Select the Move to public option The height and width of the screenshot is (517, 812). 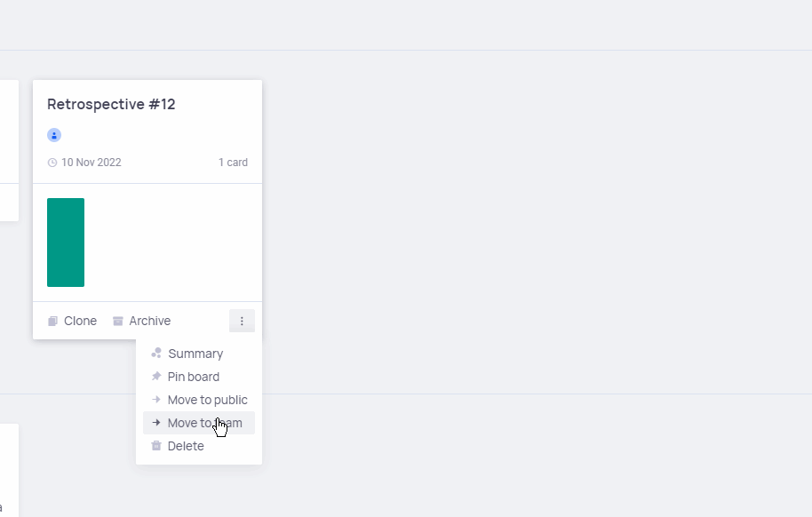(207, 400)
